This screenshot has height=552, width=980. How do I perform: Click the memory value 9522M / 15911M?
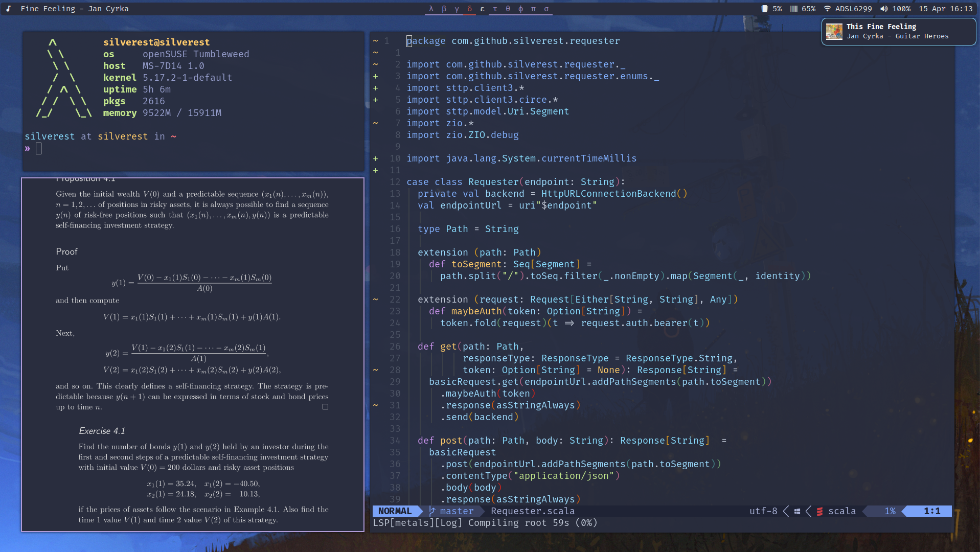coord(182,113)
